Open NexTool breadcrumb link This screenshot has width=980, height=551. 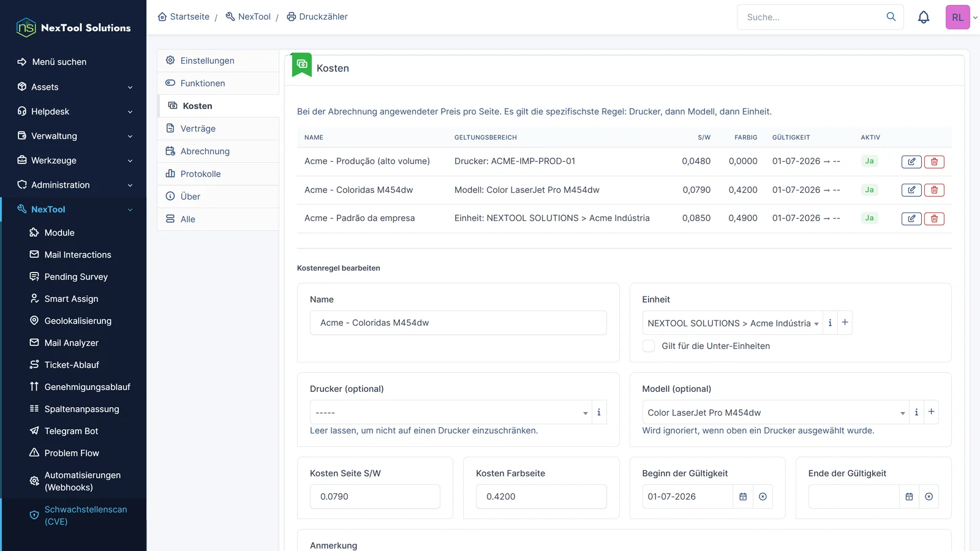tap(248, 17)
